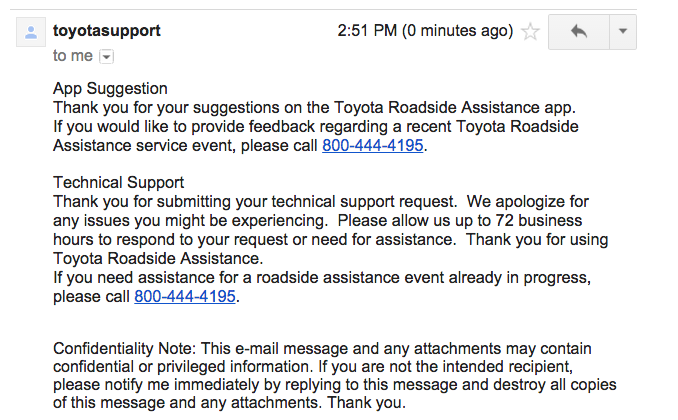Screen dimensions: 678x420
Task: Call the phone link in App Suggestion section
Action: click(373, 145)
